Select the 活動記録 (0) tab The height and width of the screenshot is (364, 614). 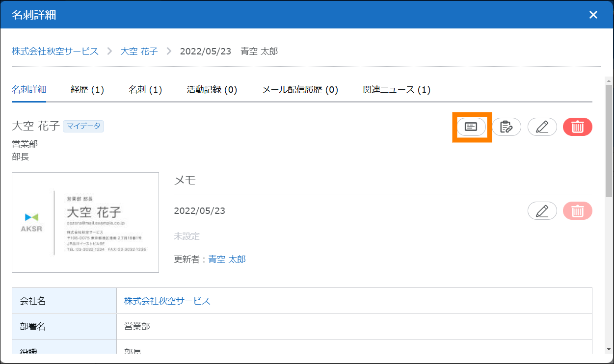(212, 90)
